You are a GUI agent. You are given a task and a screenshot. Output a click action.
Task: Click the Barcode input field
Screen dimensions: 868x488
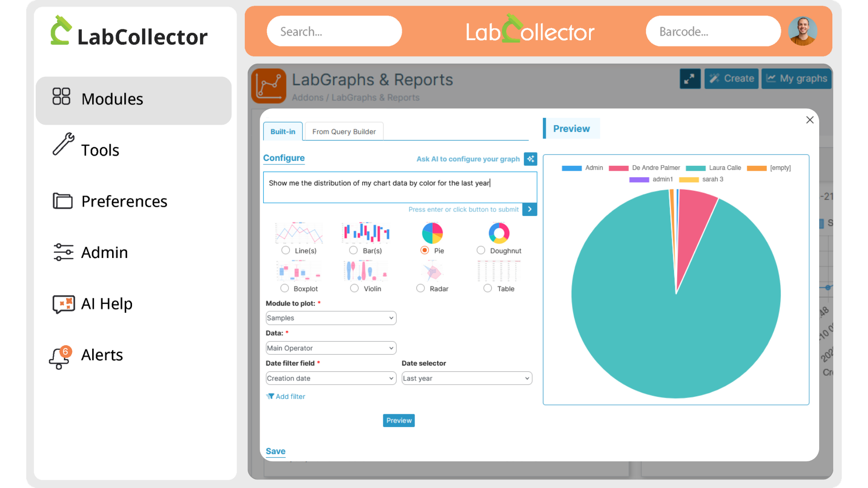(713, 31)
